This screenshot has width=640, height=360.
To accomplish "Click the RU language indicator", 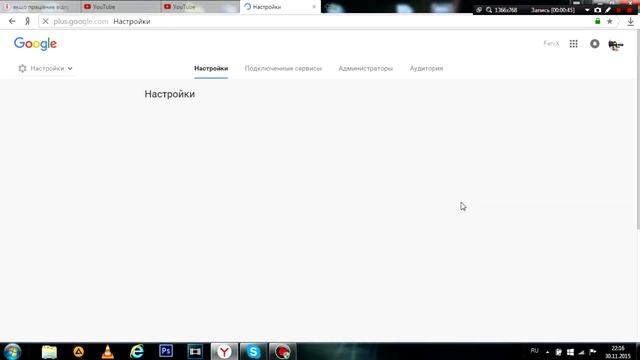I will click(534, 351).
